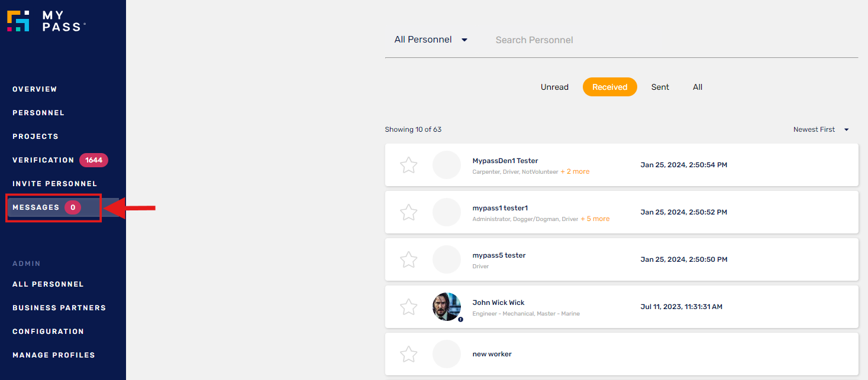Image resolution: width=868 pixels, height=380 pixels.
Task: Click the new worker avatar placeholder
Action: tap(447, 354)
